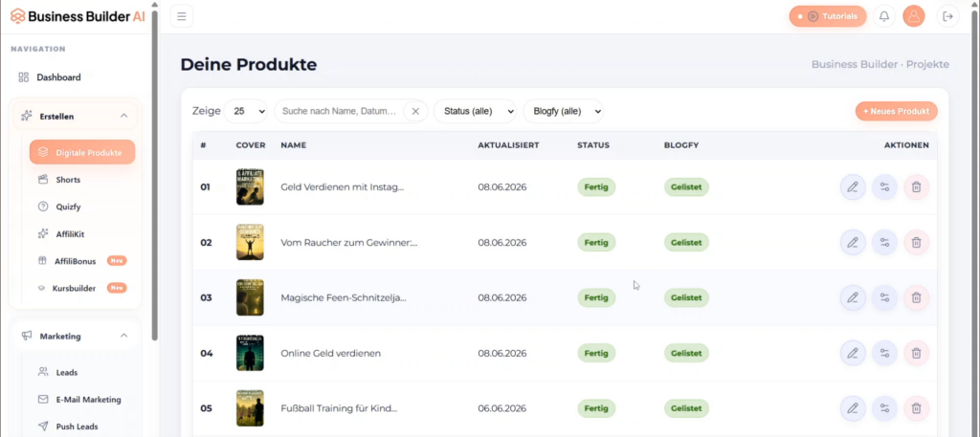Click the search by name input field

click(341, 111)
